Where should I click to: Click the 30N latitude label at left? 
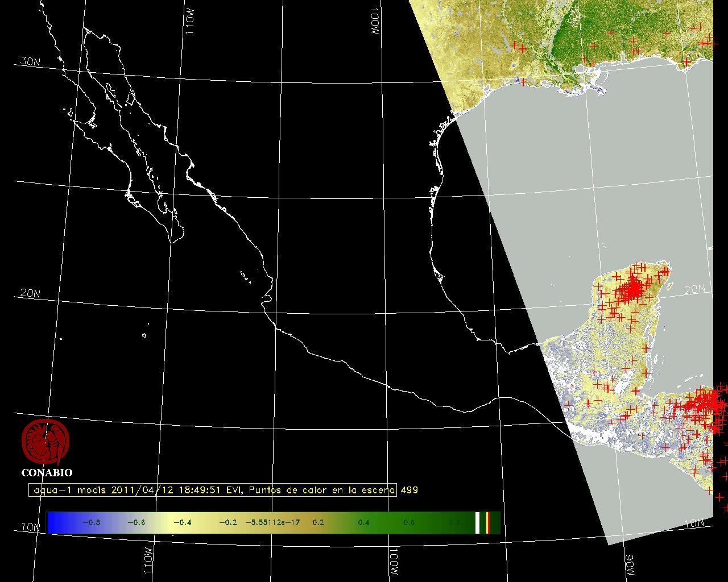click(x=30, y=61)
